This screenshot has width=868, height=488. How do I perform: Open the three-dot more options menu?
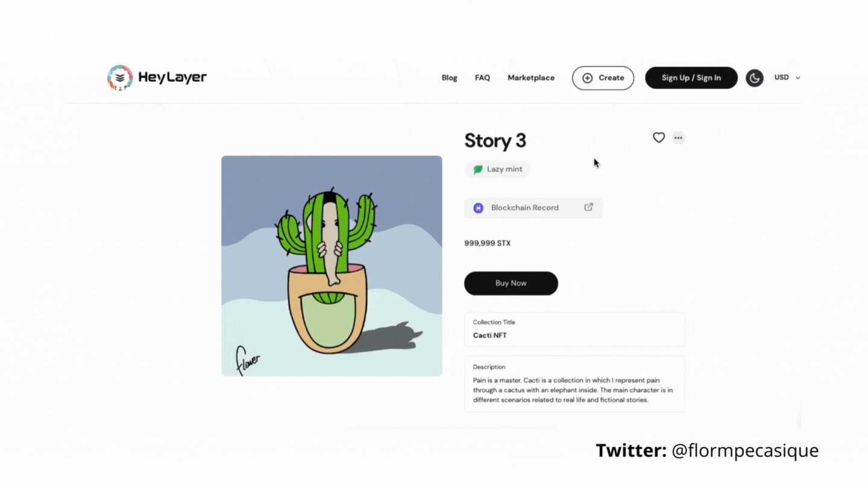pos(678,138)
